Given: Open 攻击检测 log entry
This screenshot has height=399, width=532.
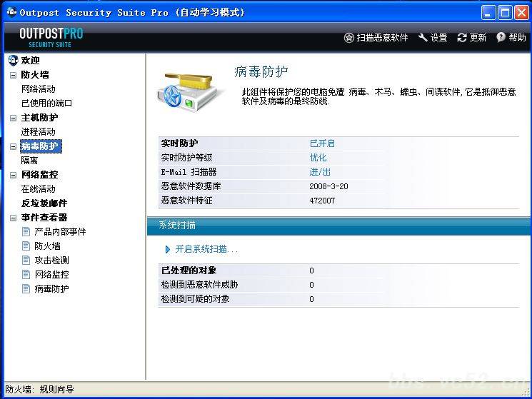Looking at the screenshot, I should pyautogui.click(x=52, y=260).
